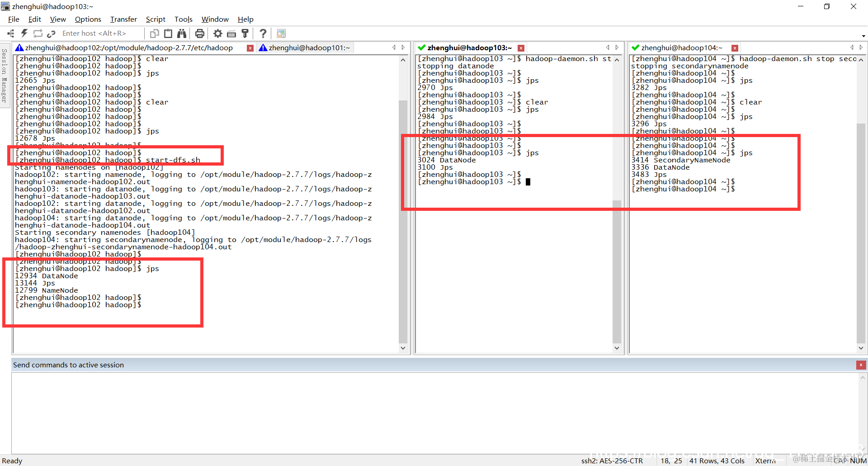The height and width of the screenshot is (466, 868).
Task: Click the hadoop101 tab warning status icon
Action: pyautogui.click(x=263, y=48)
